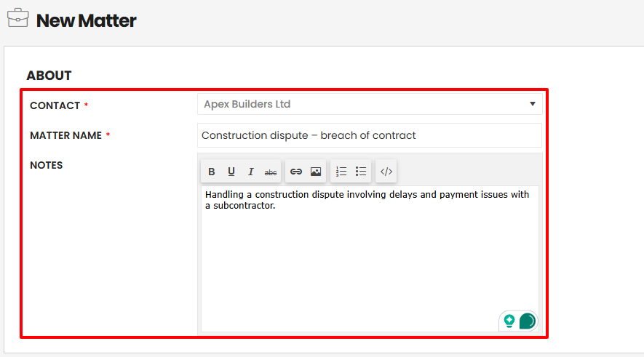Click the New Matter page title
This screenshot has width=644, height=357.
tap(87, 20)
